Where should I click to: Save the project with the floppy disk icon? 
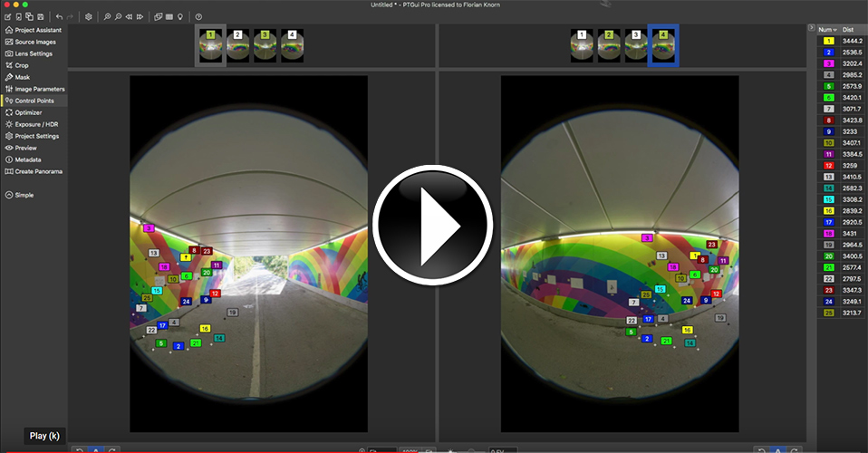pyautogui.click(x=41, y=17)
